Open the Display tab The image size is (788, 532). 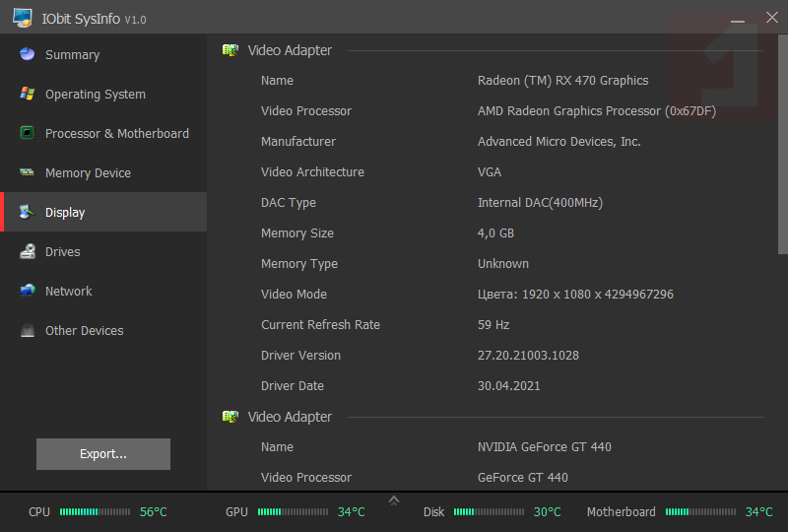(x=65, y=212)
